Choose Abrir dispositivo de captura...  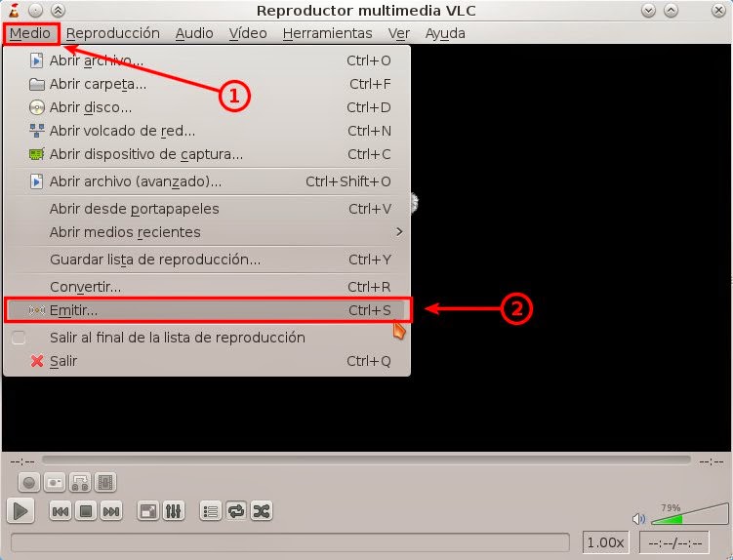207,154
